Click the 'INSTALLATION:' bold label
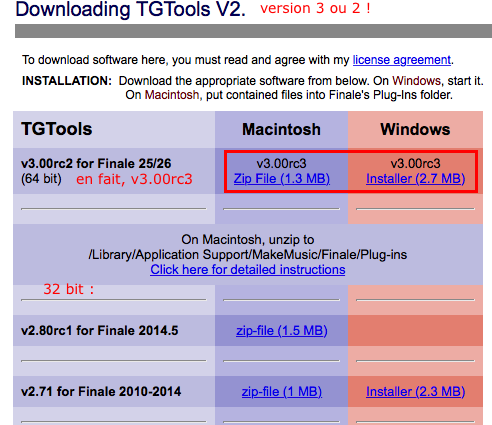Viewport: 492px width, 425px height. click(67, 81)
